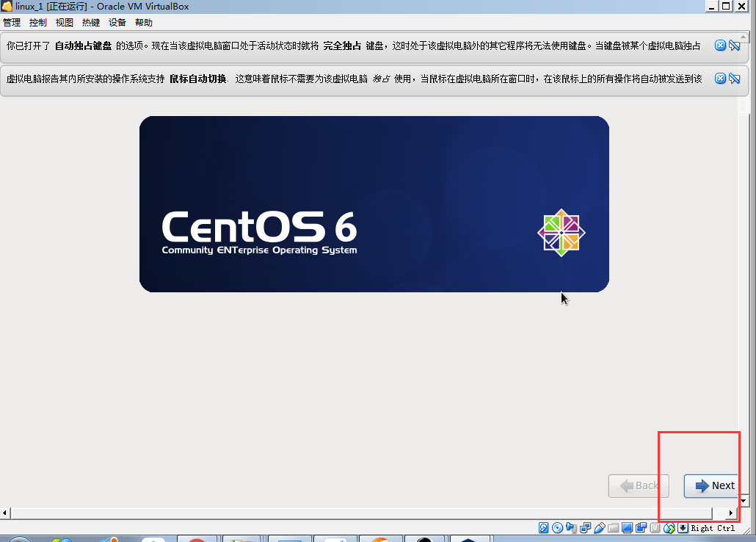Screen dimensions: 756x542
Task: Open the 热键 menu
Action: coord(90,23)
